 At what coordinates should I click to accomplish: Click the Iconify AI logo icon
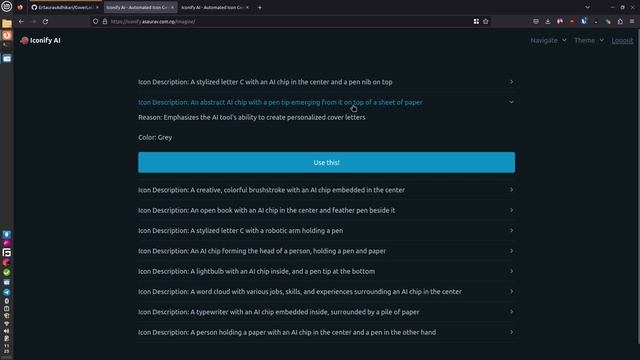tap(24, 40)
